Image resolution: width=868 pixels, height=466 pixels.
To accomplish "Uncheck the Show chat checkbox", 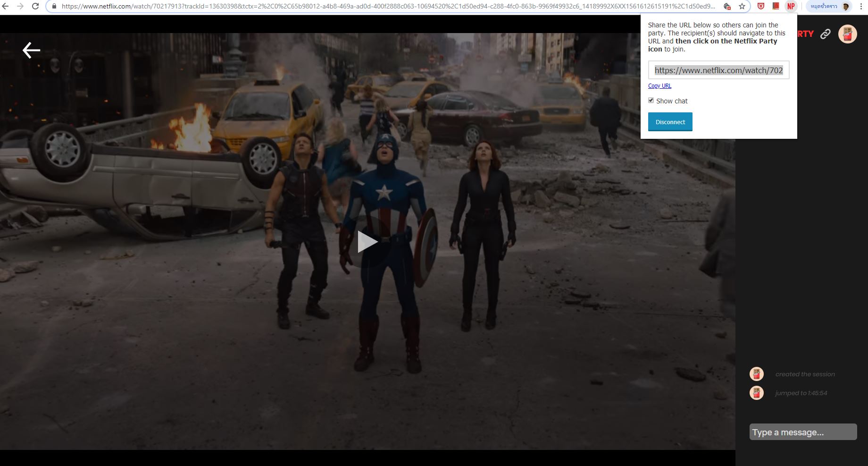I will [651, 101].
